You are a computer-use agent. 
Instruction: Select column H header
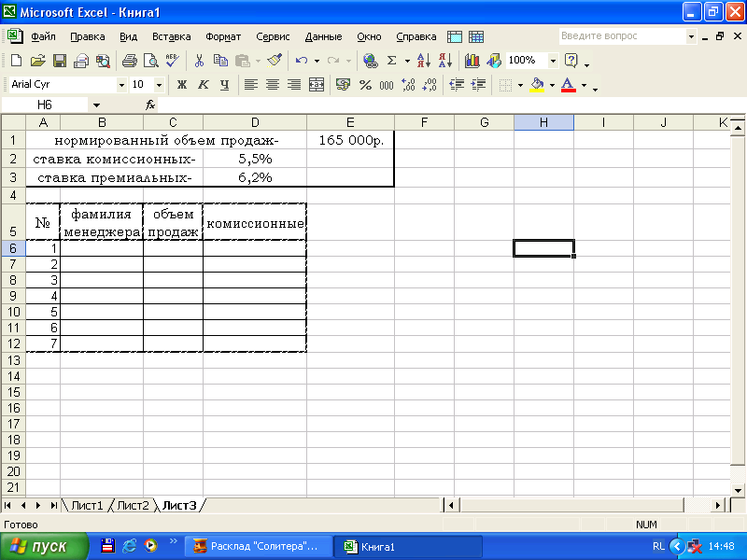tap(543, 122)
